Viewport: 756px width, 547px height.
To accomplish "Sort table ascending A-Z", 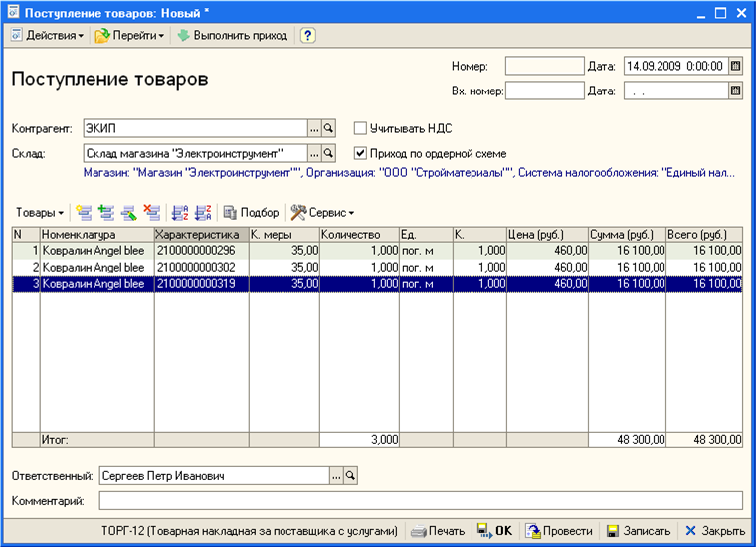I will [180, 213].
